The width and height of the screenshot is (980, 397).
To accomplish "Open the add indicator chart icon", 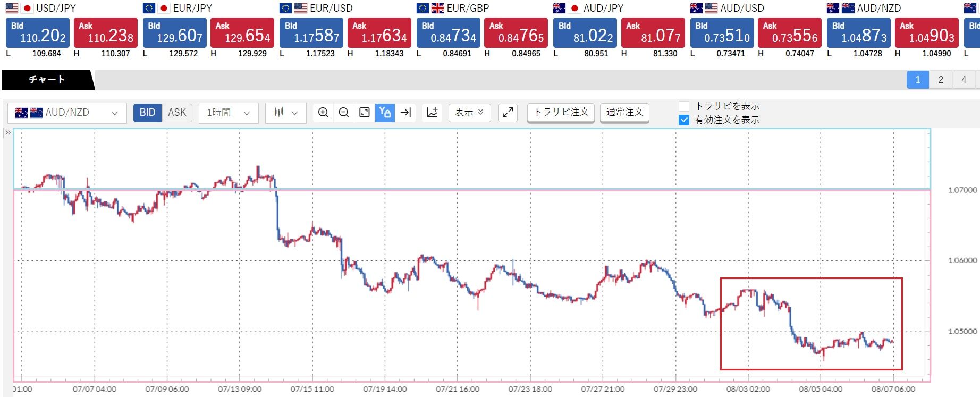I will (x=433, y=113).
